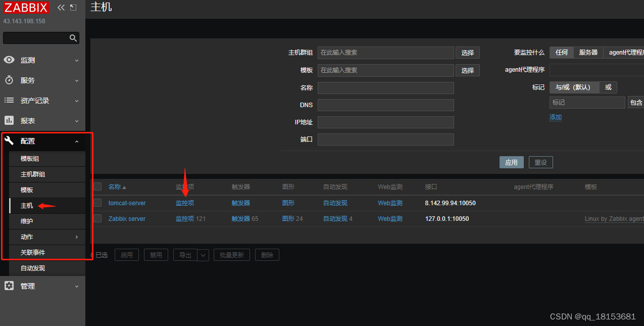Open 图形 for tomcat-server
The width and height of the screenshot is (644, 326).
tap(288, 203)
